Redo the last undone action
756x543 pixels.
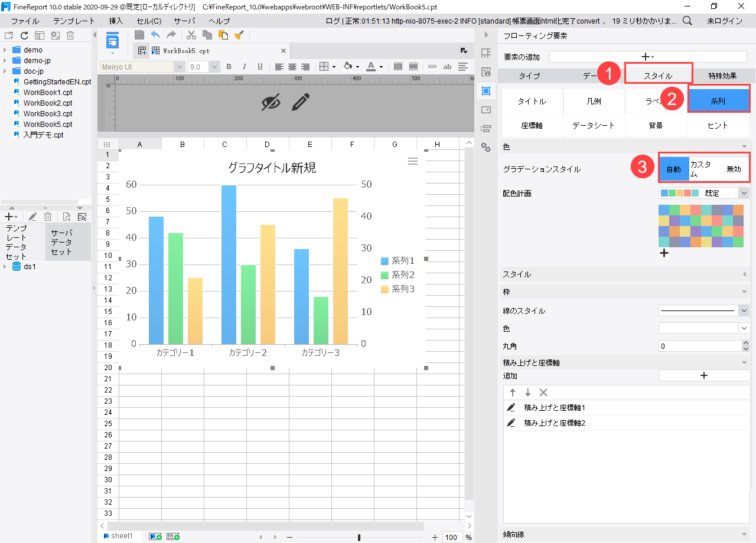pos(171,35)
